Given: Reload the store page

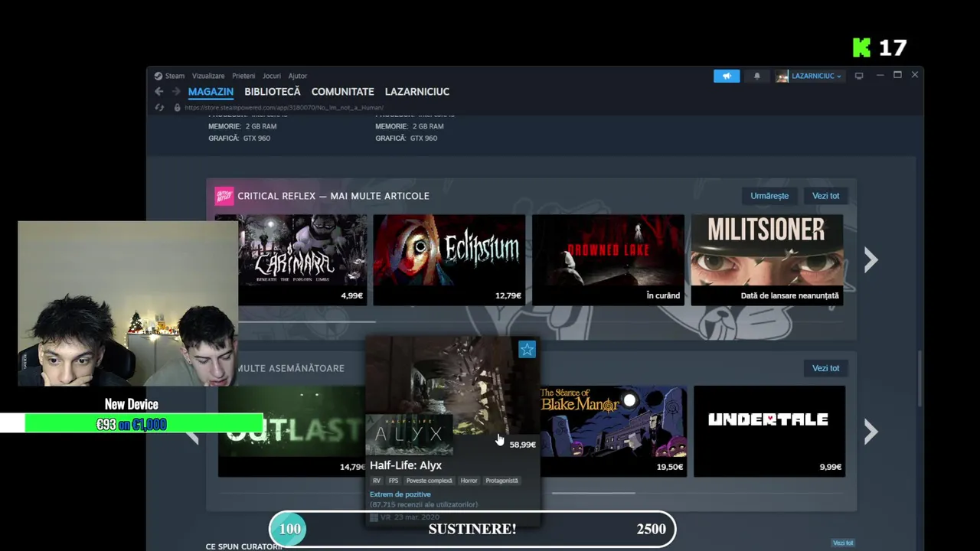Looking at the screenshot, I should (159, 108).
